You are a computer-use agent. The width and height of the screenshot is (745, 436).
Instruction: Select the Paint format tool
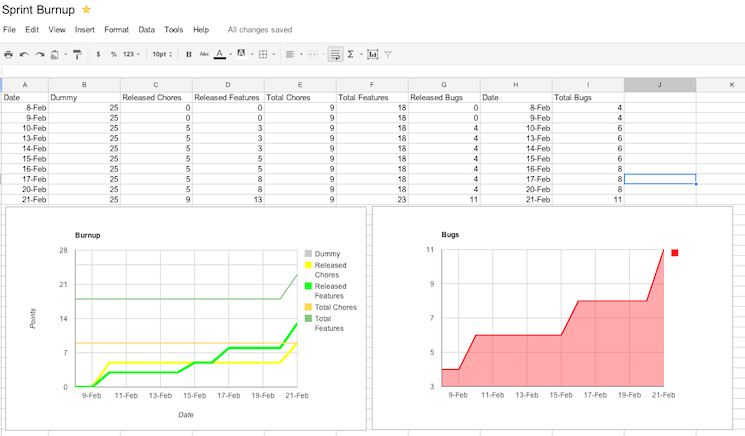coord(77,55)
